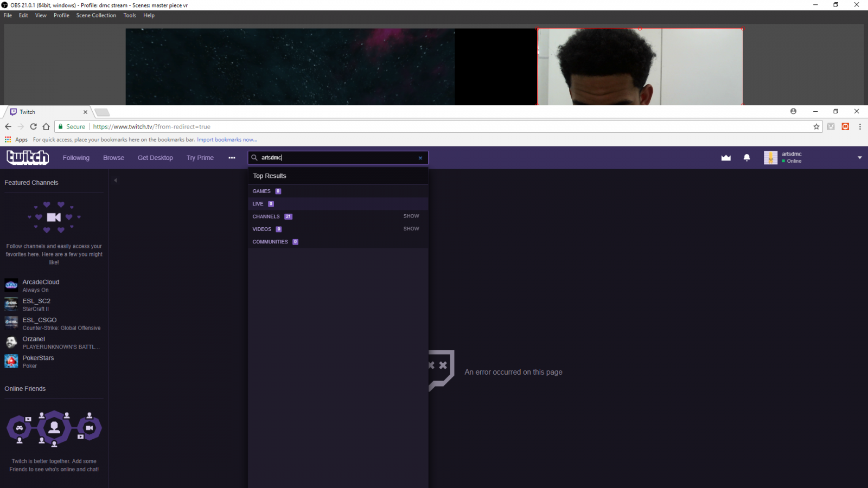This screenshot has width=868, height=488.
Task: Open the OBS File menu
Action: pos(8,15)
